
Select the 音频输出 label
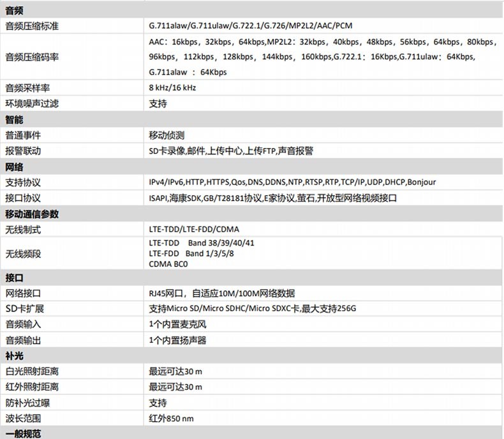pyautogui.click(x=23, y=340)
